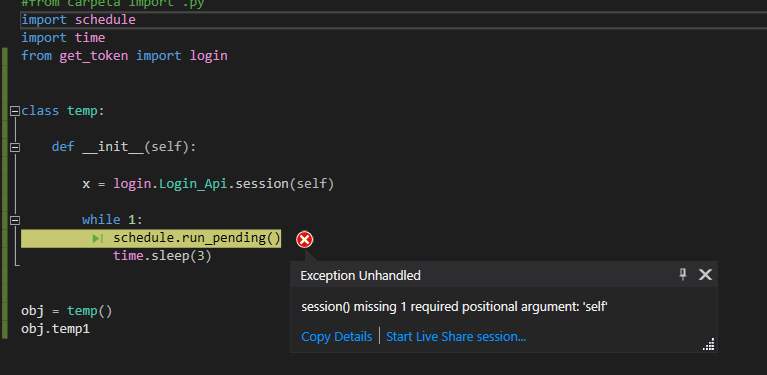Click the obj = temp() line
Image resolution: width=767 pixels, height=375 pixels.
click(x=67, y=311)
